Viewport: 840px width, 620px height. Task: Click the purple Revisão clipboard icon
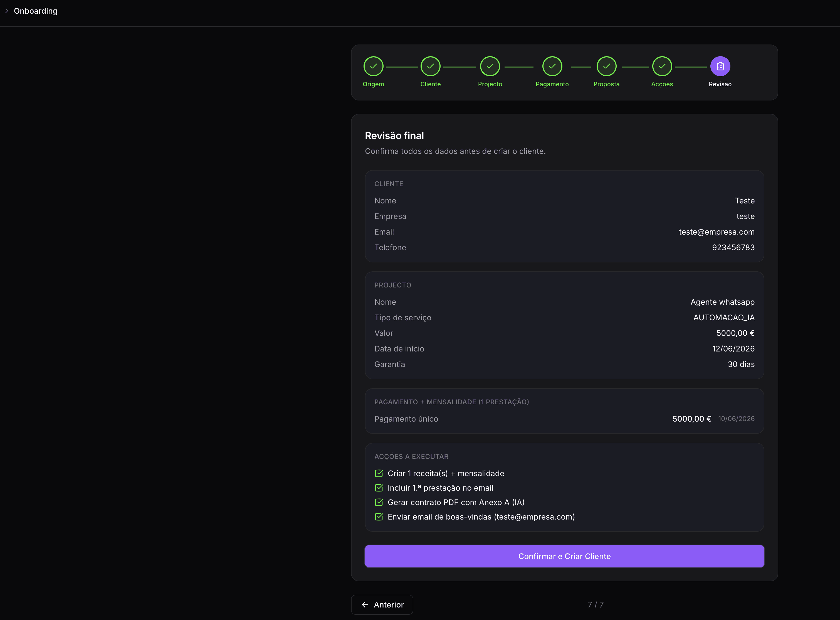720,66
